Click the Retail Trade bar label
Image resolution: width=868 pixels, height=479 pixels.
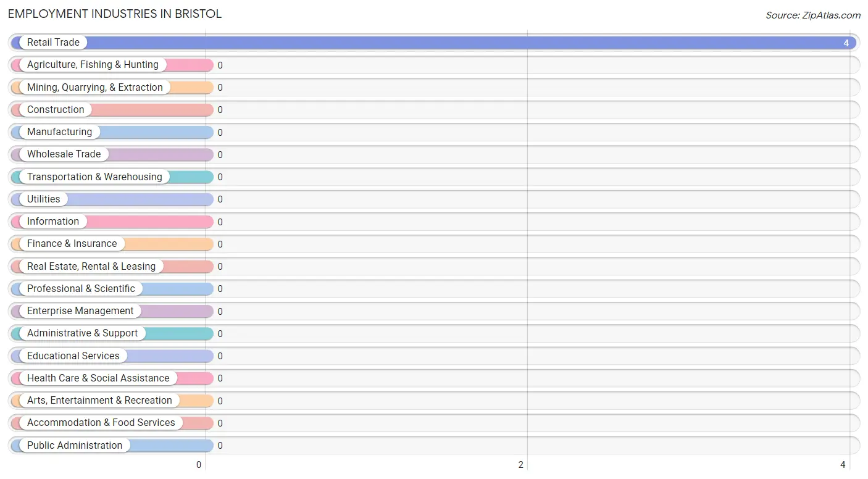[53, 43]
